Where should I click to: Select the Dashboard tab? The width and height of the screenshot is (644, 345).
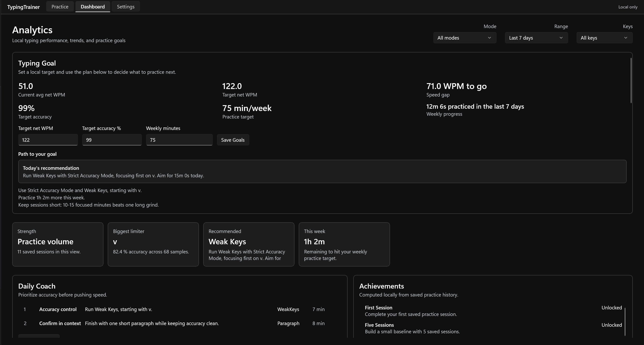(x=92, y=7)
